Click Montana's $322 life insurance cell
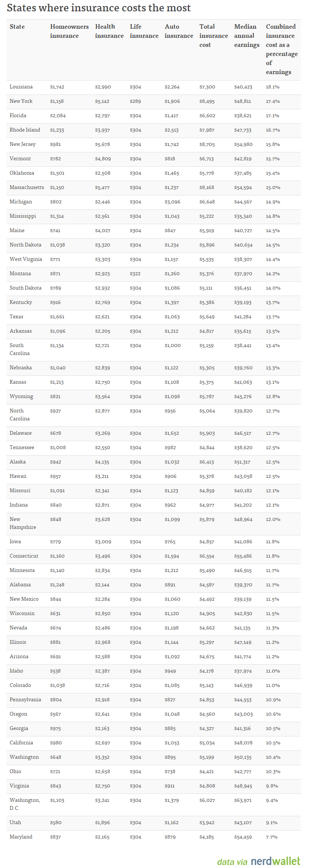 click(x=135, y=274)
